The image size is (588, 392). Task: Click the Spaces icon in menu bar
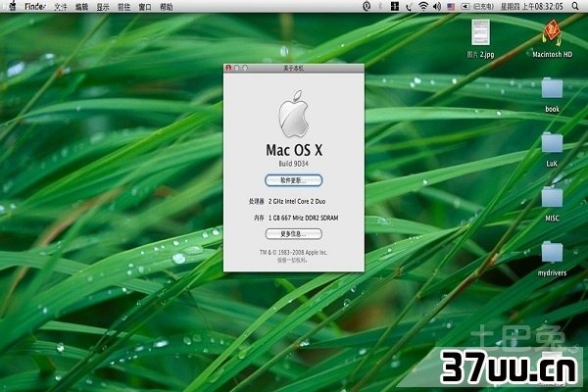coord(395,6)
